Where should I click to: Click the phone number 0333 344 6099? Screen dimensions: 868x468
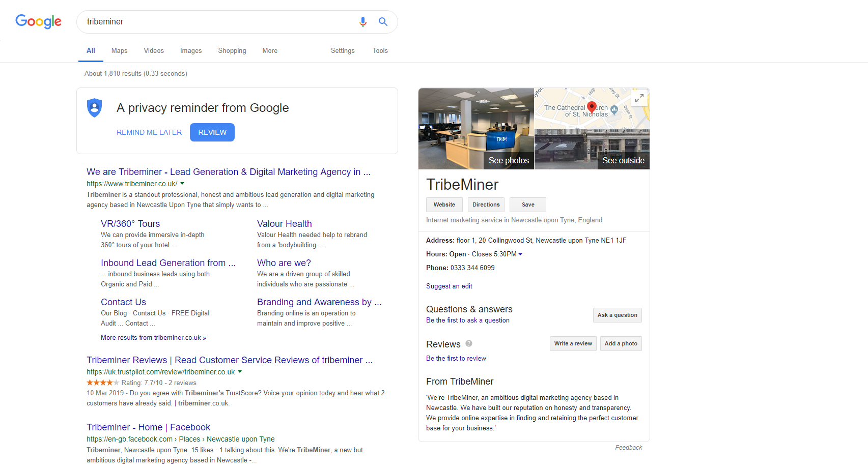[472, 268]
